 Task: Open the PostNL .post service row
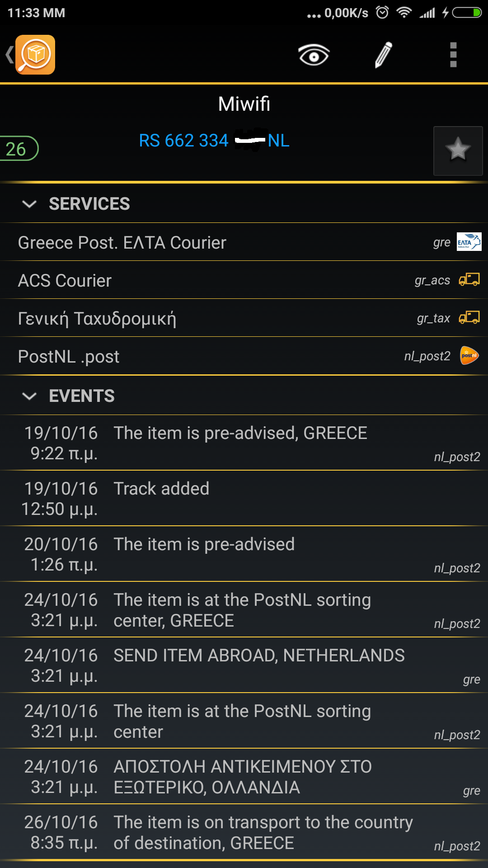69,357
